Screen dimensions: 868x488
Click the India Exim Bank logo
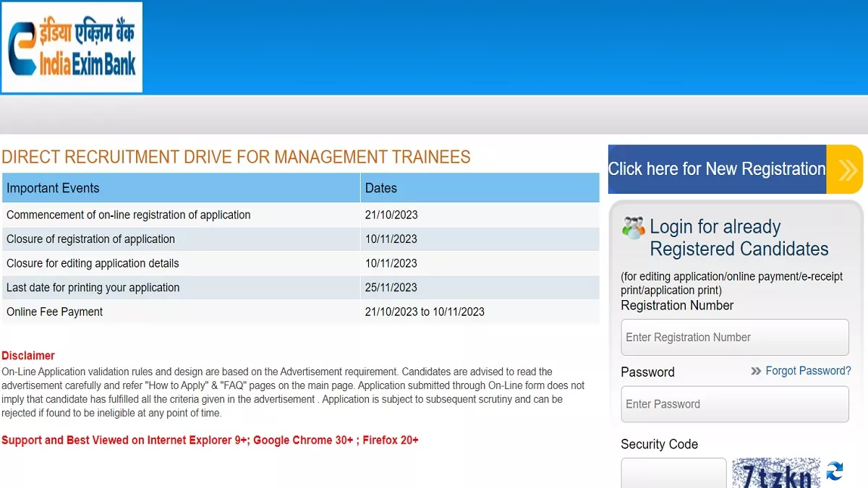coord(72,48)
